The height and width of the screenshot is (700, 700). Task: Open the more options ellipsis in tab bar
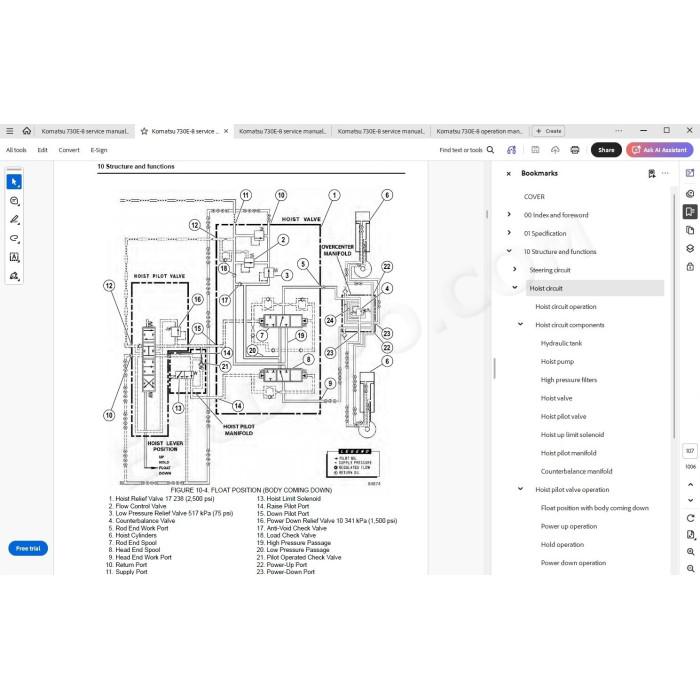pos(619,131)
